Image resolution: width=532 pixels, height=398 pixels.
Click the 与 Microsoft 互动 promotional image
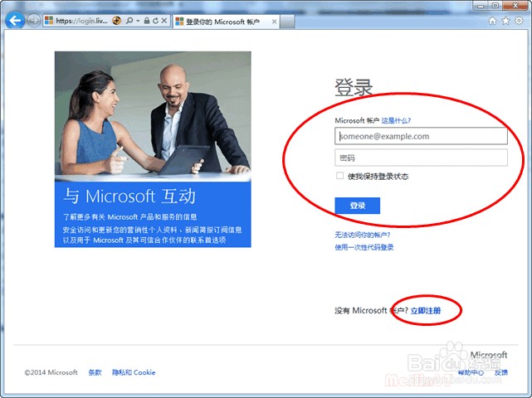(153, 149)
